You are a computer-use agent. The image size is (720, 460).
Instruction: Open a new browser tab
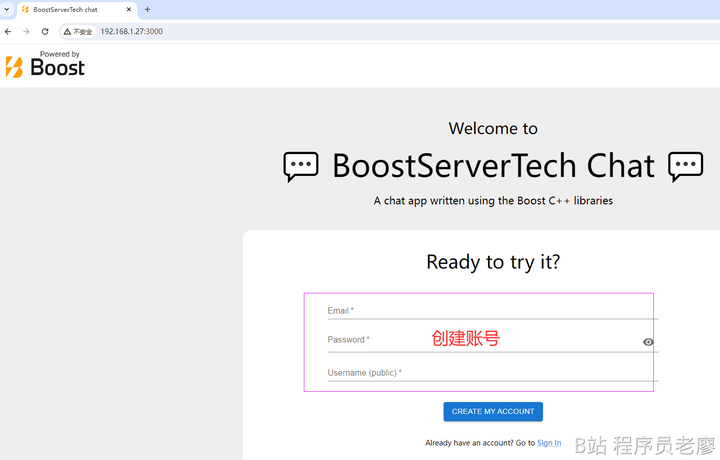pos(147,9)
